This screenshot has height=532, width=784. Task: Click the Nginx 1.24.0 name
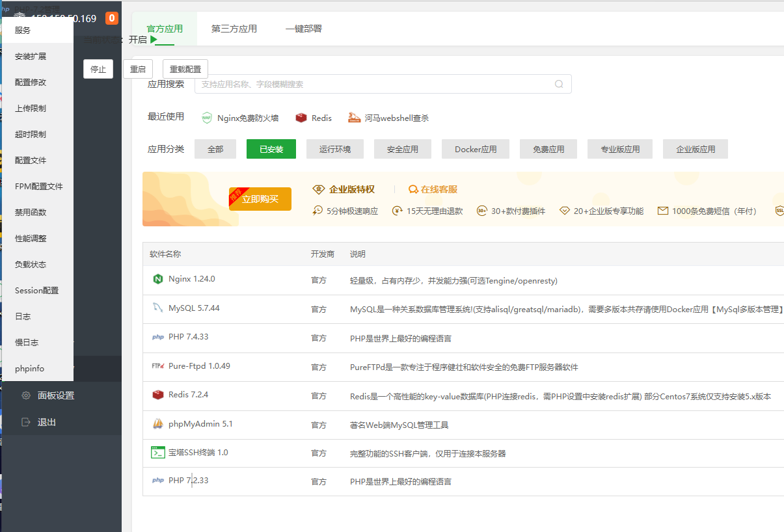point(191,279)
